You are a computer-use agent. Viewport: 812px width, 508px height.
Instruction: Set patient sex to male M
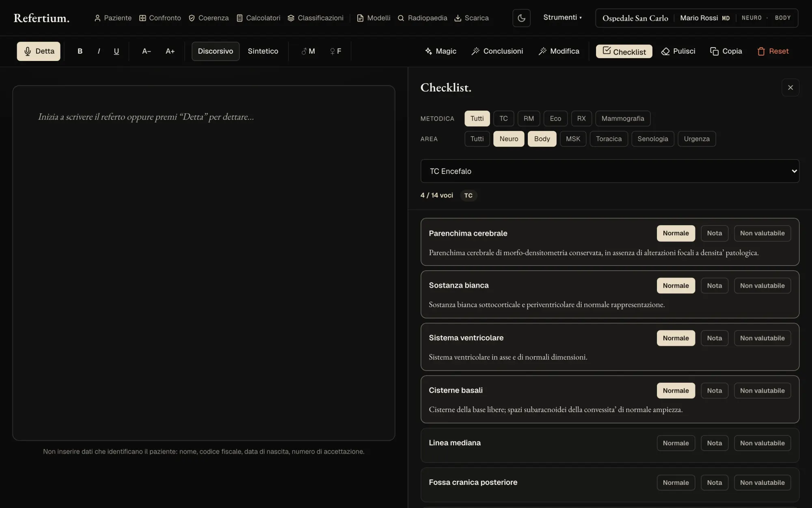(308, 51)
